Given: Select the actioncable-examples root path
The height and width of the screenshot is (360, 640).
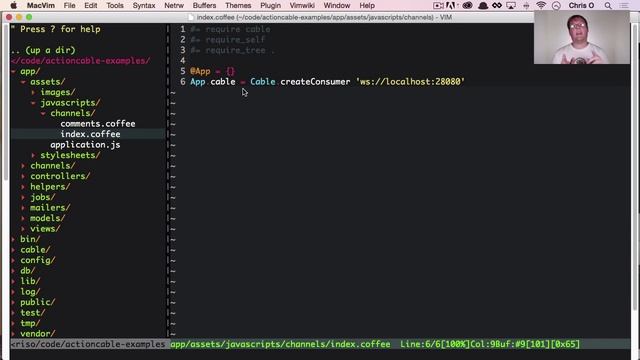Looking at the screenshot, I should (x=81, y=61).
